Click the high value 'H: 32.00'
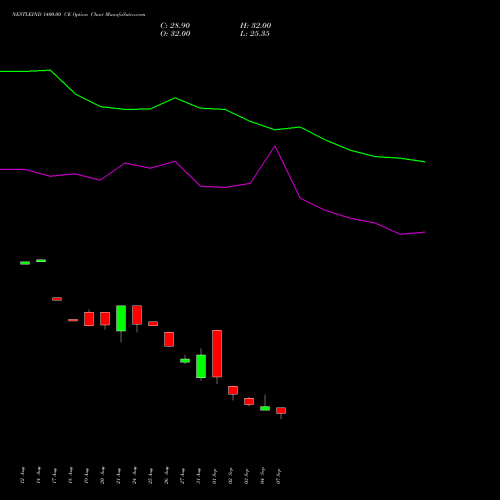Screen dimensions: 500x500 point(256,26)
